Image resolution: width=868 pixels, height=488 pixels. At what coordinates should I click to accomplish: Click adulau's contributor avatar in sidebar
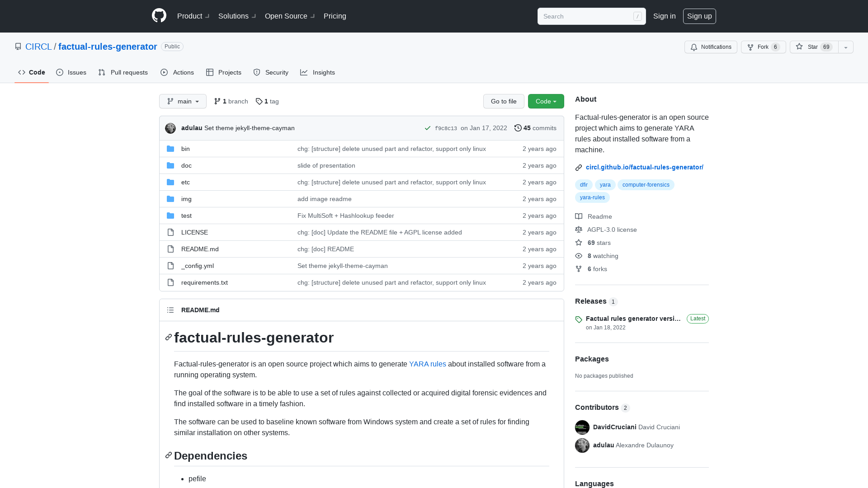coord(582,446)
